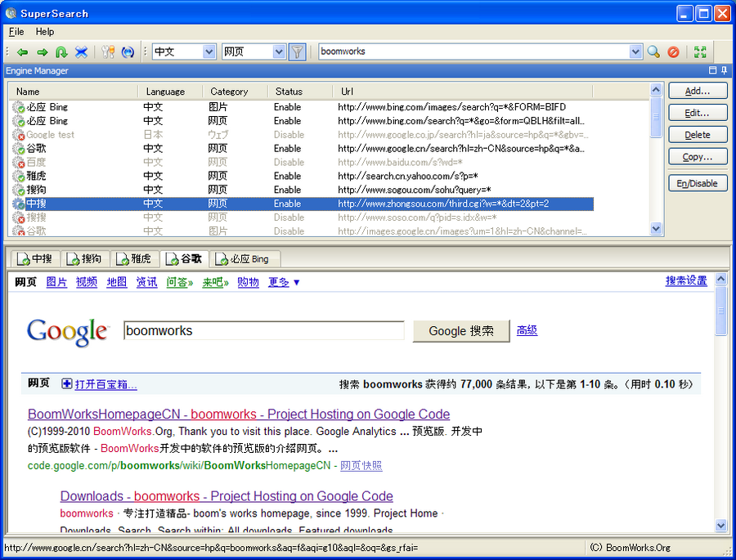Click the gear icon of 谷歌 网页 Enable row
Image resolution: width=736 pixels, height=560 pixels.
[19, 149]
